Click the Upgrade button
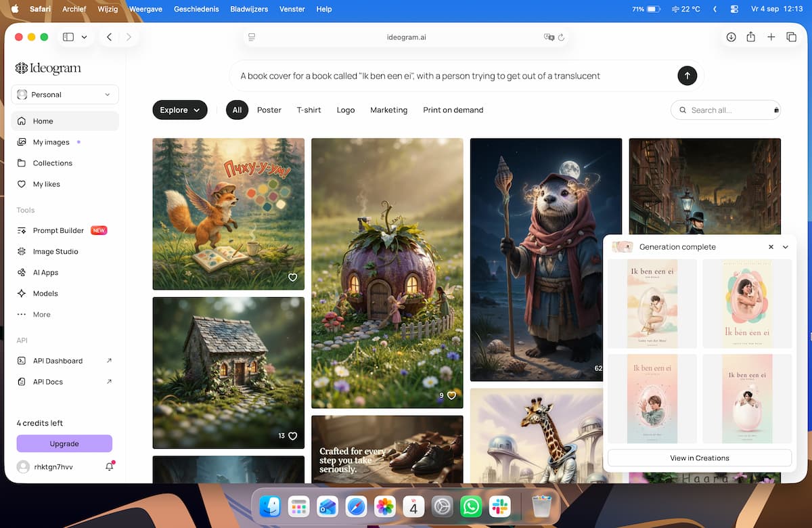Viewport: 812px width, 528px height. [x=64, y=443]
